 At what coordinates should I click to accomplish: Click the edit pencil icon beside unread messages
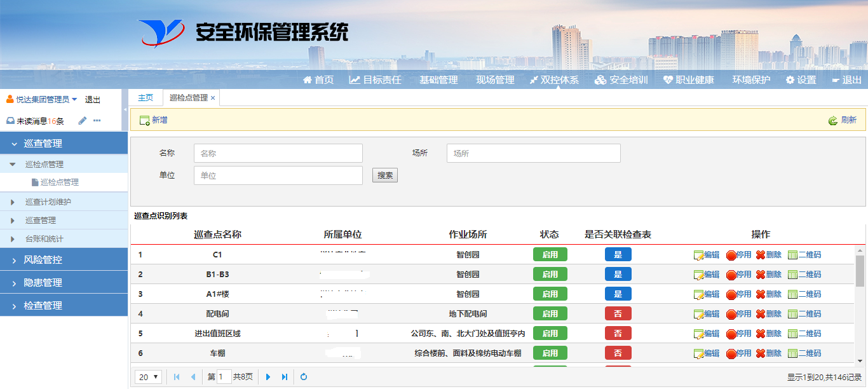(x=82, y=121)
